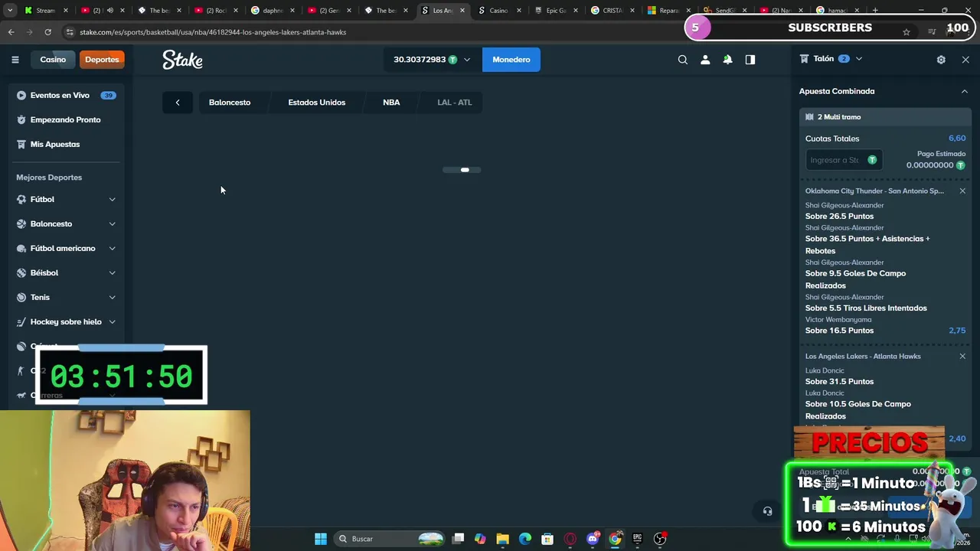This screenshot has width=980, height=551.
Task: Remove the Los Angeles Lakers selection
Action: [x=962, y=356]
